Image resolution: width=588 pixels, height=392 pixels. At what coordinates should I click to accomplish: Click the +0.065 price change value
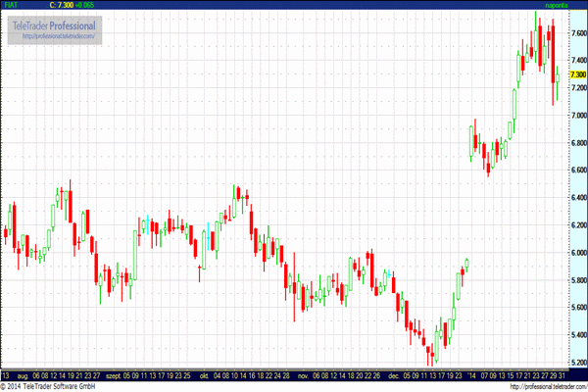pyautogui.click(x=84, y=5)
